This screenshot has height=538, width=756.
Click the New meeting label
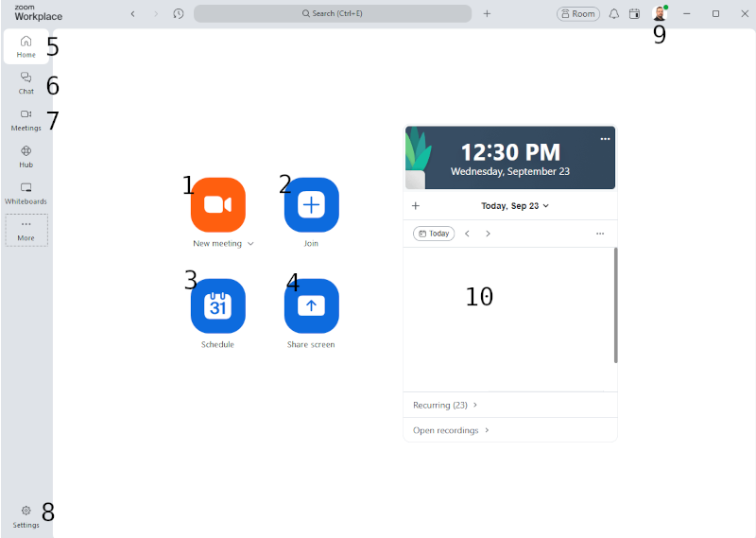pyautogui.click(x=217, y=244)
